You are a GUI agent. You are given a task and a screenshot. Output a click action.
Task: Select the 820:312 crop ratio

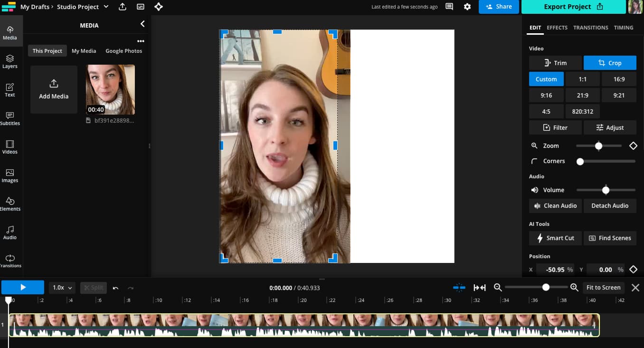(583, 111)
